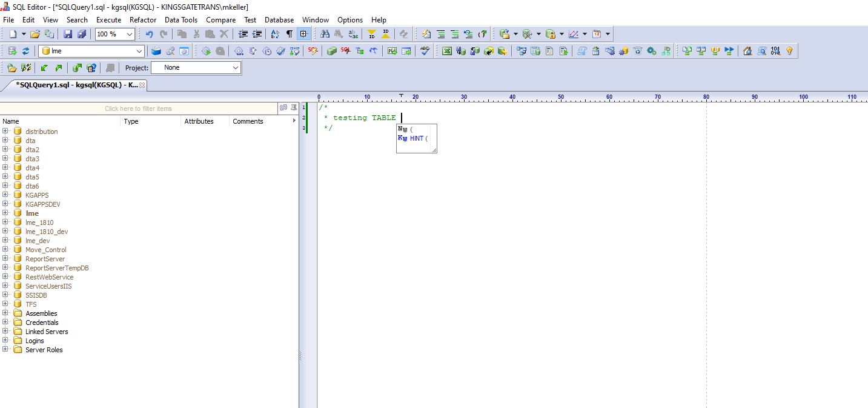Screen dimensions: 868x408
Task: Click the spell check ABC icon
Action: [425, 51]
